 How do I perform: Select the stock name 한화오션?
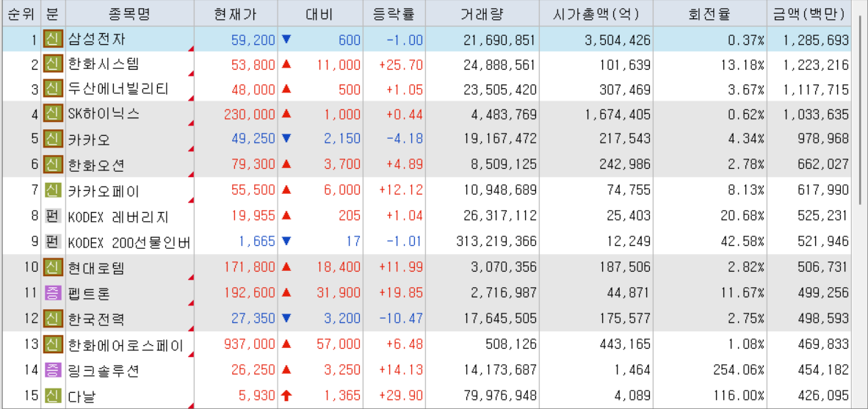pos(97,165)
